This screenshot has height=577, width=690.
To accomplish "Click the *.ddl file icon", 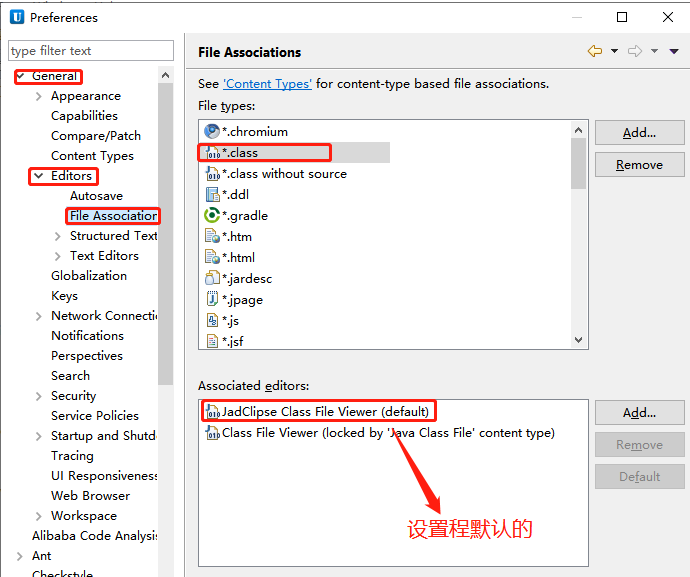I will [x=213, y=195].
